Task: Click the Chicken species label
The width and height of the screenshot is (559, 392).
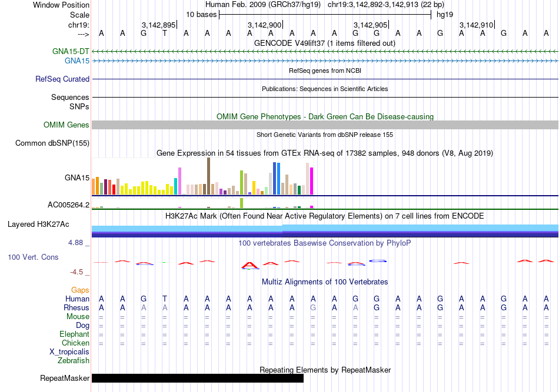Action: pyautogui.click(x=75, y=343)
